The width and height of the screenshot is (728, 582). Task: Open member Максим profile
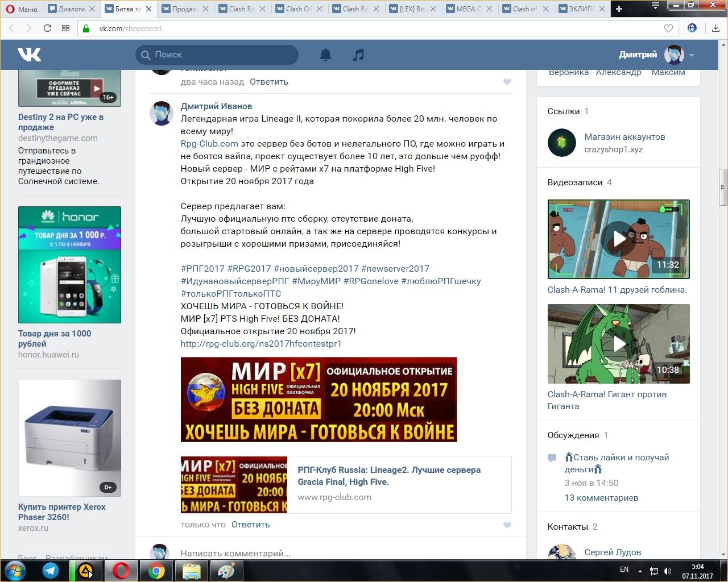tap(668, 72)
